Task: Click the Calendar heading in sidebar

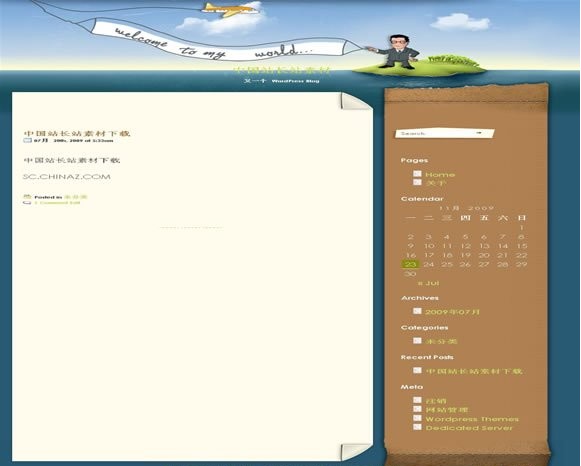Action: click(422, 199)
